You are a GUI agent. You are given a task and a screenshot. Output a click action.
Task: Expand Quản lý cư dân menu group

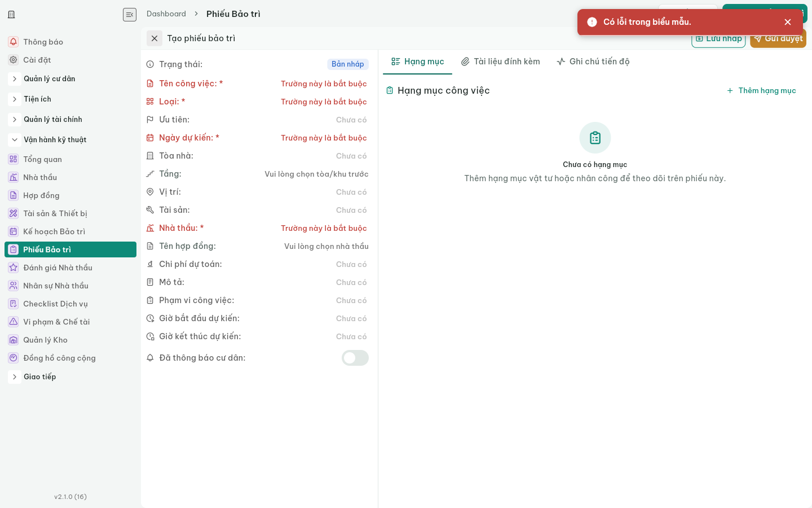pyautogui.click(x=15, y=79)
